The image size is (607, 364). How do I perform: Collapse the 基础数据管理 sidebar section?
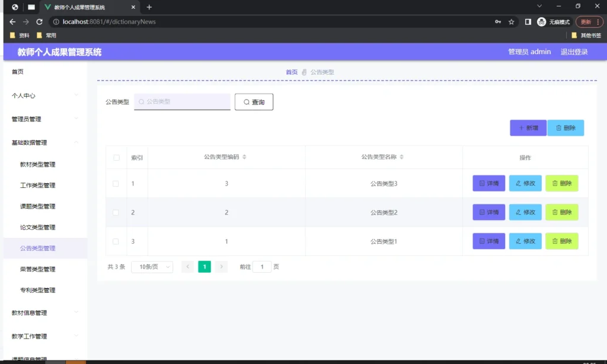click(x=43, y=142)
